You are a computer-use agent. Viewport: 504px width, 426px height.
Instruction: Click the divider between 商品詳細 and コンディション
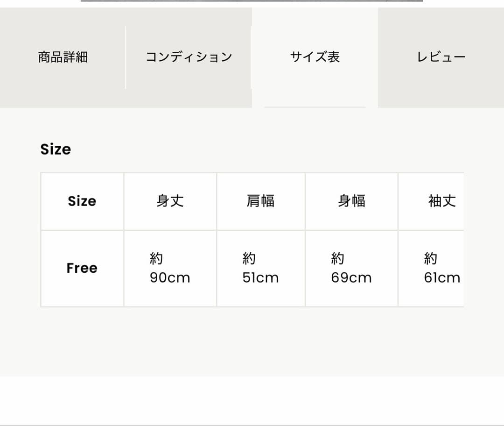[126, 57]
